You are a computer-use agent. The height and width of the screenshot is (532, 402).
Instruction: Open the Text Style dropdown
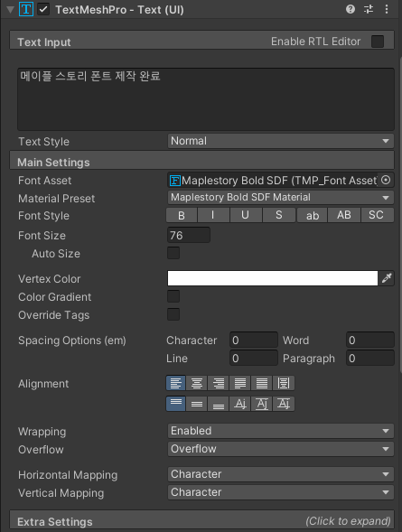coord(281,141)
